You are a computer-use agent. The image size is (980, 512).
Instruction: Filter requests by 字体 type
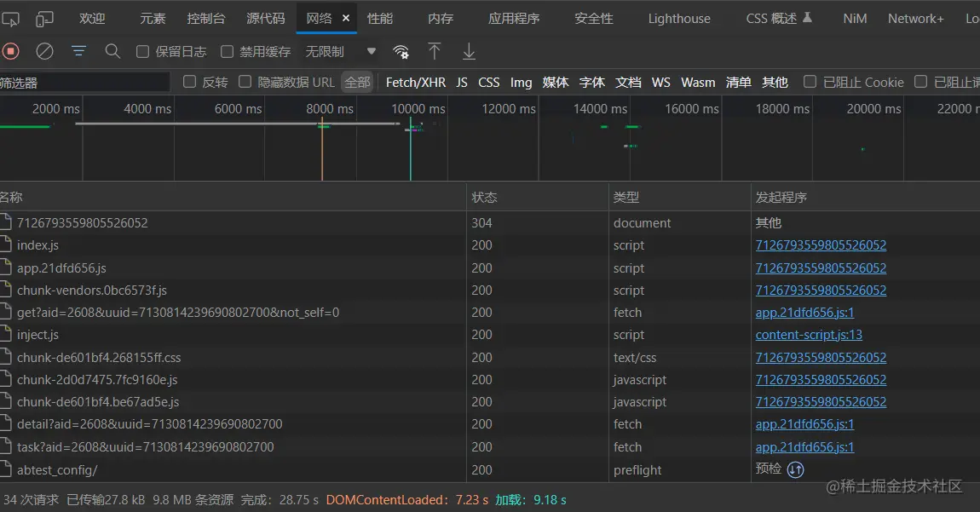pyautogui.click(x=592, y=83)
